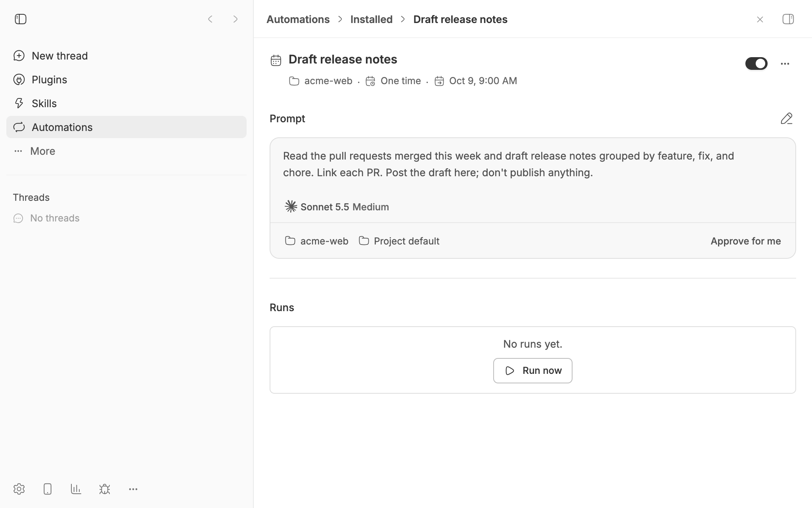Open the bottom overflow dots menu

[133, 489]
